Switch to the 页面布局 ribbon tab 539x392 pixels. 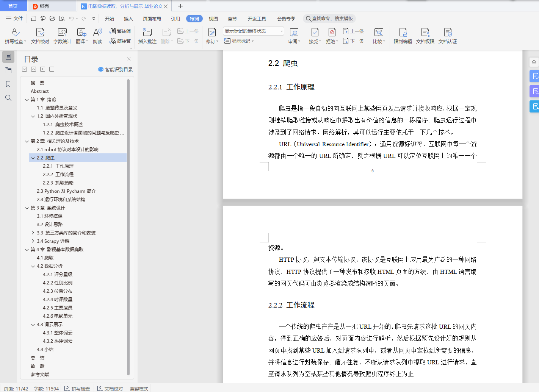(x=152, y=19)
